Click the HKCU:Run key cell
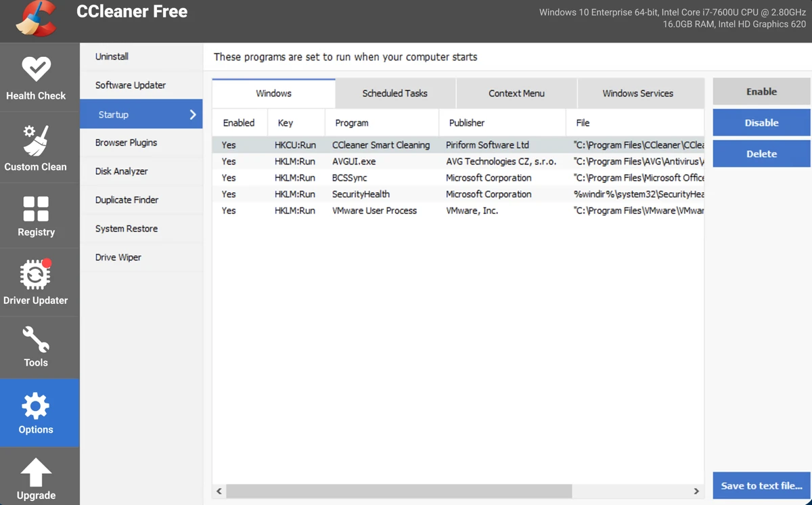The image size is (812, 505). coord(295,145)
